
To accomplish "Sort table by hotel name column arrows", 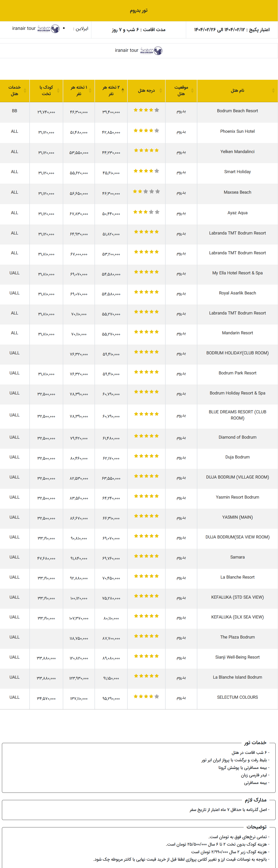I will coord(273,90).
